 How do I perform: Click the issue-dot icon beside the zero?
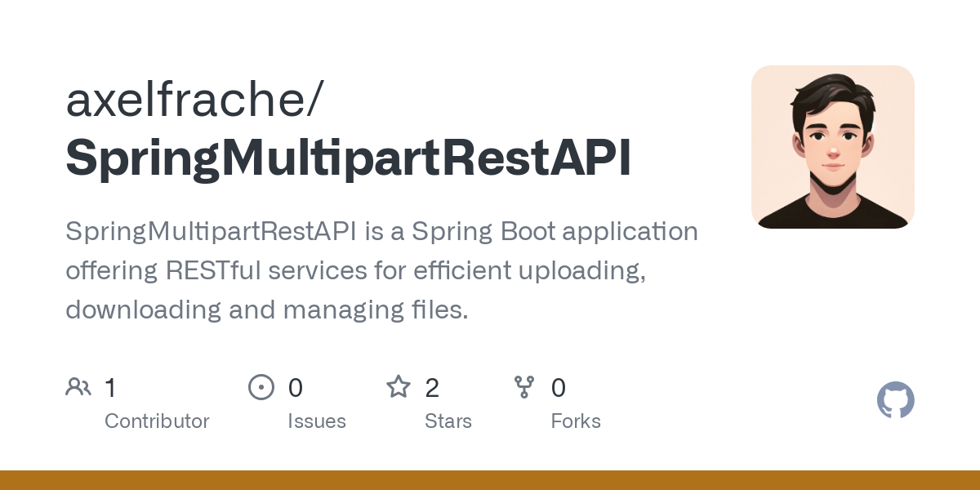[x=261, y=386]
